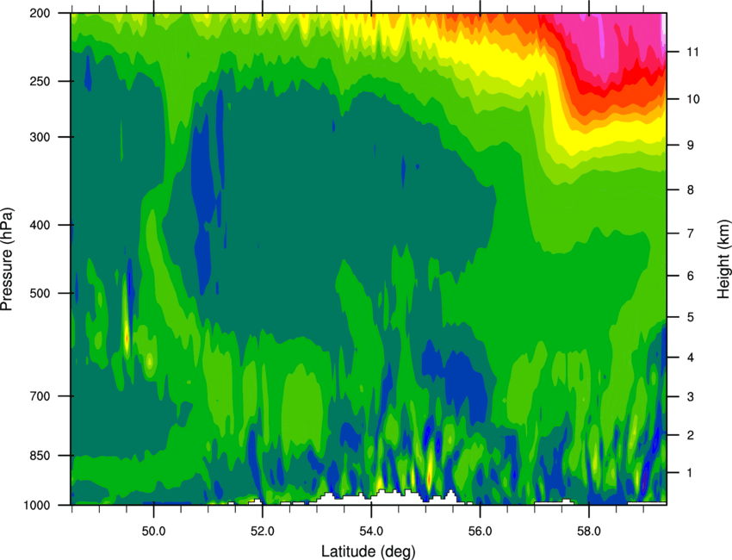732x560 pixels.
Task: Select the 850 pressure tick label
Action: coord(40,456)
